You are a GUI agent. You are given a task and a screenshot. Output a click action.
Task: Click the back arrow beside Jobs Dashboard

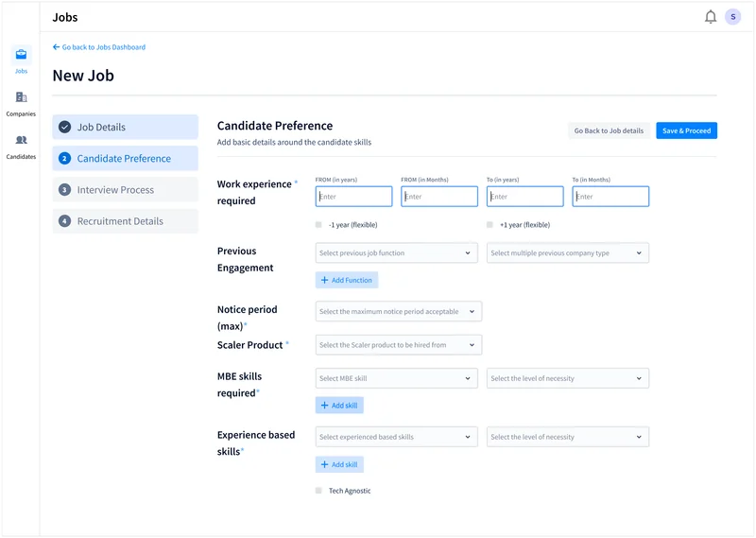coord(56,47)
